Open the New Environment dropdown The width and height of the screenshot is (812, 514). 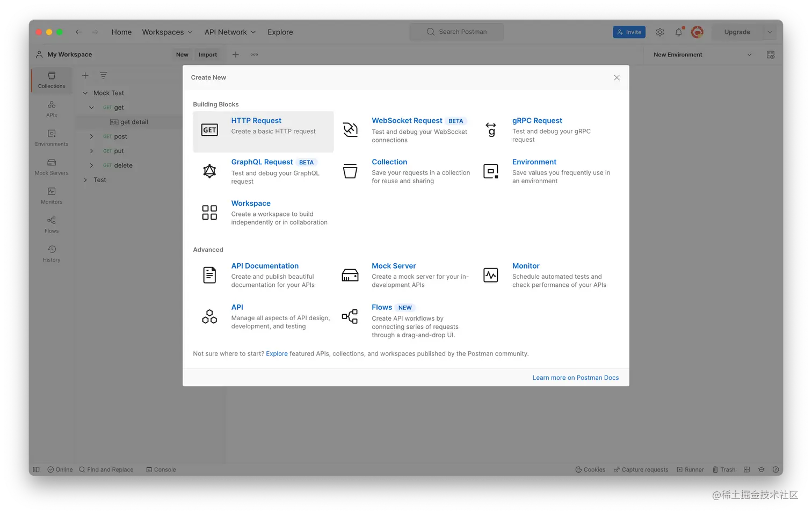(702, 55)
